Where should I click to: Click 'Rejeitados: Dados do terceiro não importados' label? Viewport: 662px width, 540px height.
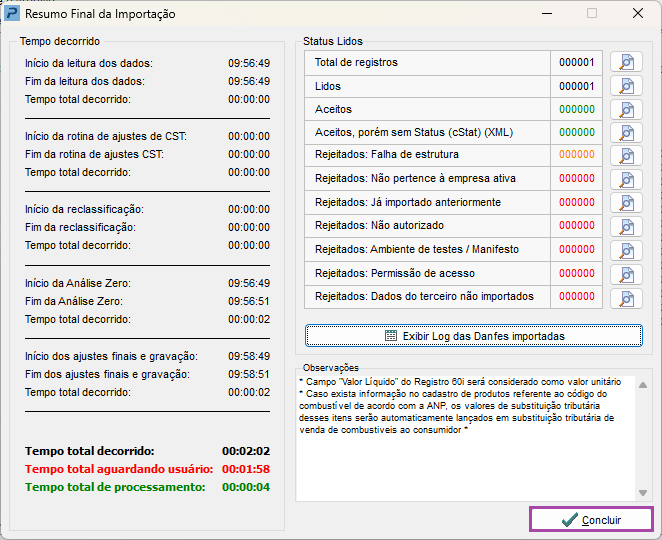424,296
